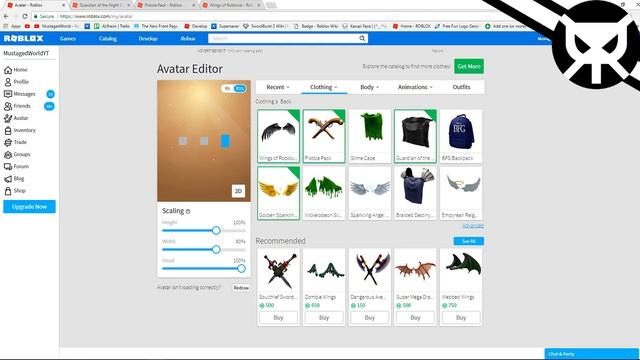Open the Avatar sidebar entry
The width and height of the screenshot is (640, 360).
tap(16, 118)
